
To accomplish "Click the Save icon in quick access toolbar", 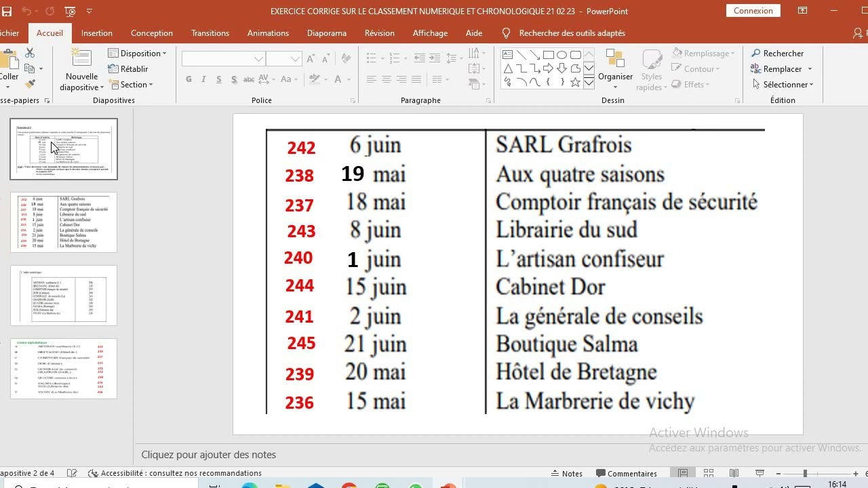I will click(x=7, y=11).
